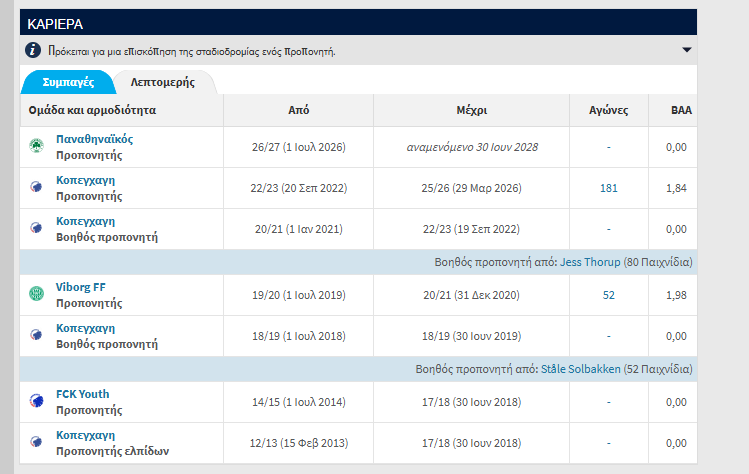
Task: Click the Παναθηναϊκός club crest
Action: pos(36,145)
